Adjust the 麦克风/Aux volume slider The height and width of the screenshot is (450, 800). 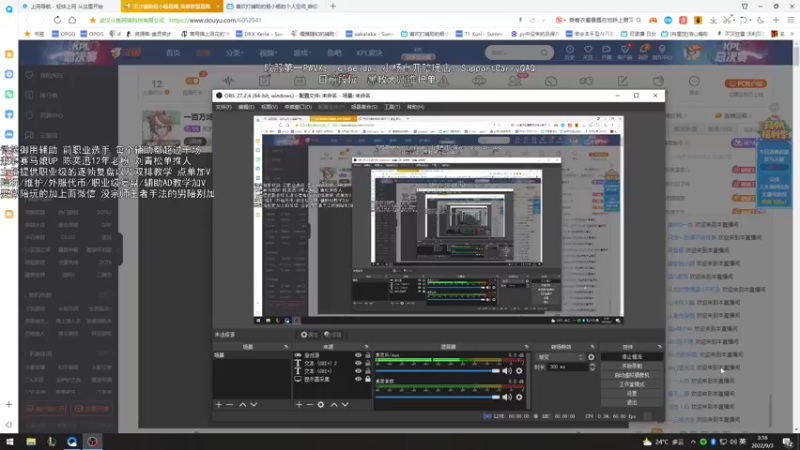438,371
